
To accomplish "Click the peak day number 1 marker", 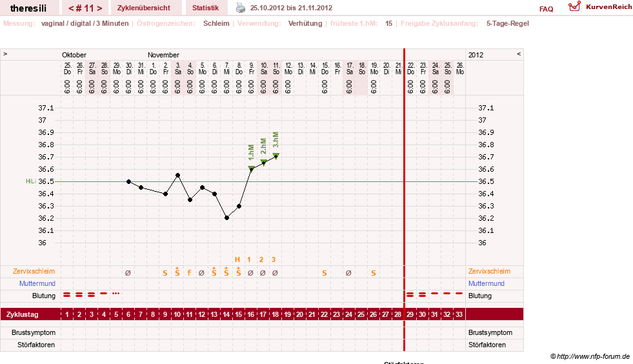I will coord(249,259).
